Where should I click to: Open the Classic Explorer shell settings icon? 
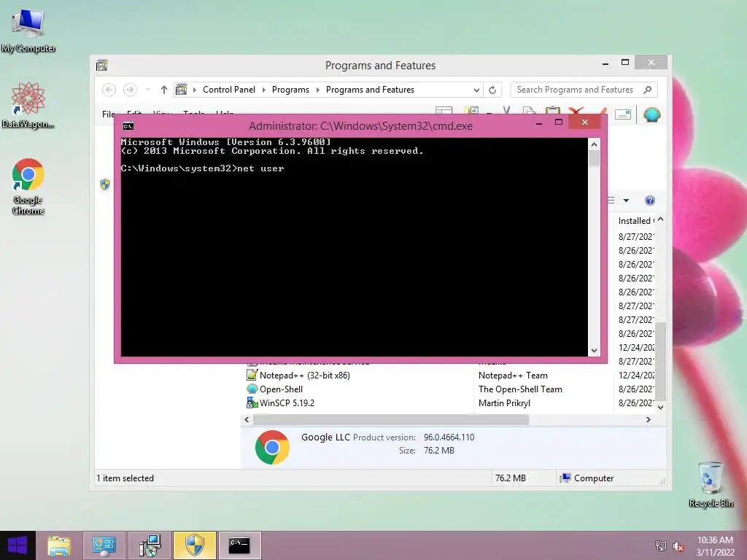pos(651,114)
